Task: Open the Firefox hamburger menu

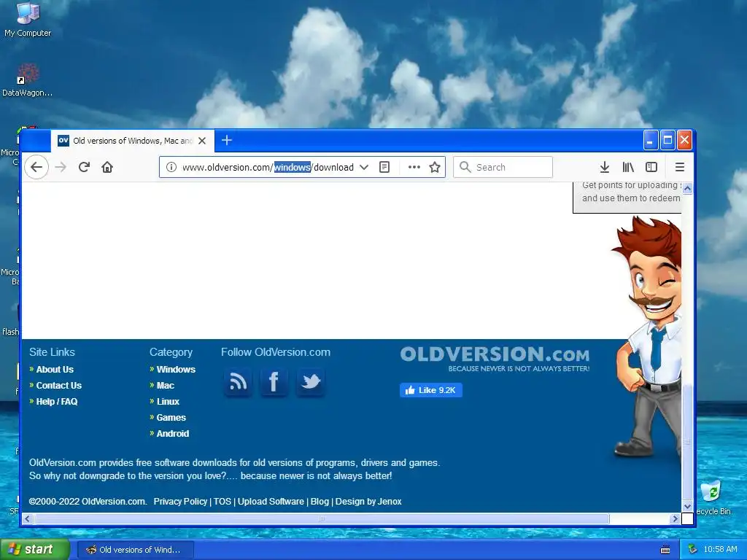Action: click(680, 167)
